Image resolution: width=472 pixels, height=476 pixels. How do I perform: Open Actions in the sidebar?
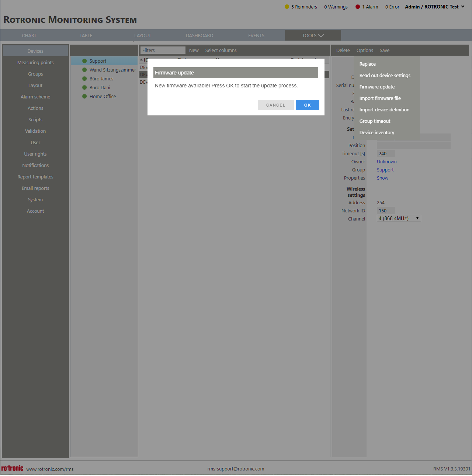click(x=35, y=108)
